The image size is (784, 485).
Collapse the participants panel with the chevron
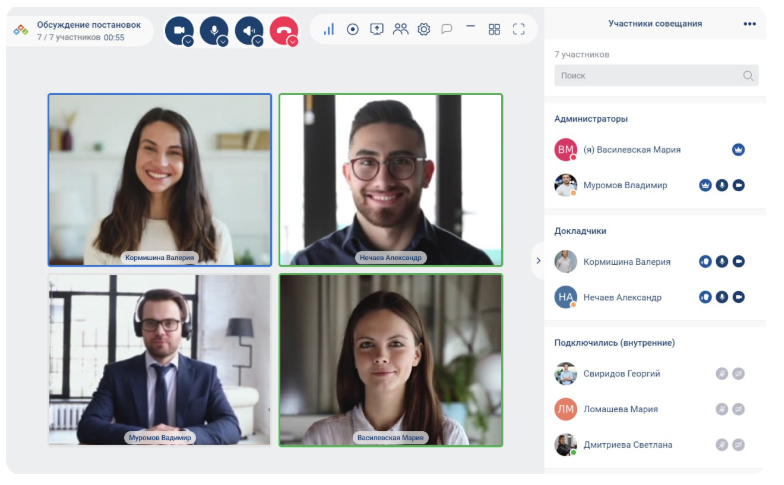tap(538, 261)
